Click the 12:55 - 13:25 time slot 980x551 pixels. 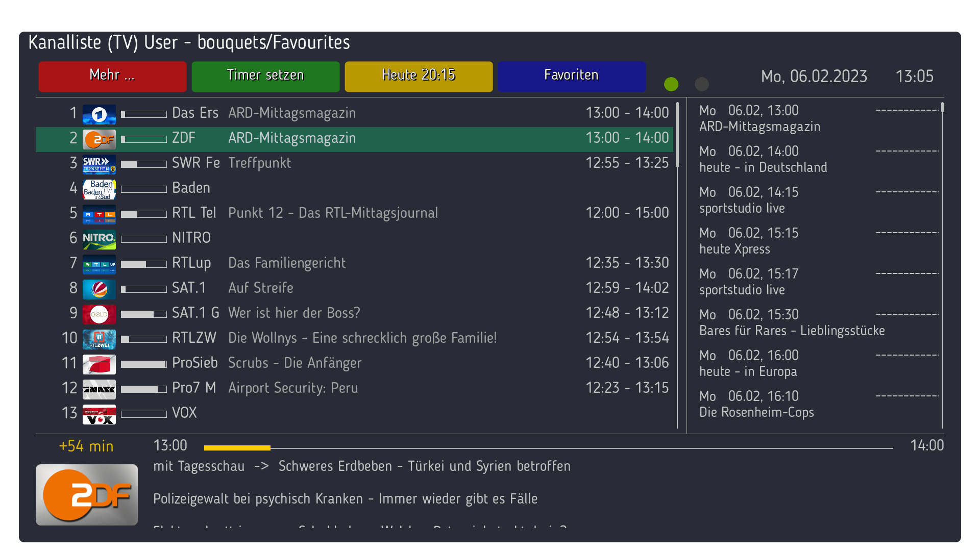click(x=627, y=163)
